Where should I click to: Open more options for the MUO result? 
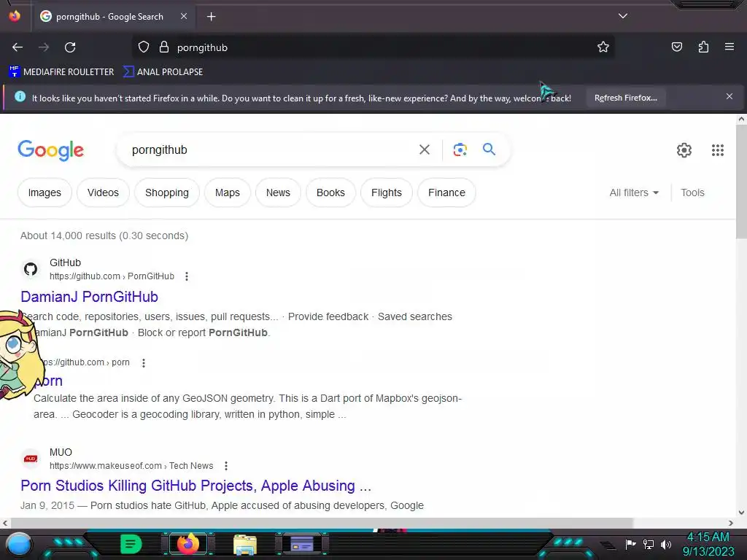[x=226, y=466]
